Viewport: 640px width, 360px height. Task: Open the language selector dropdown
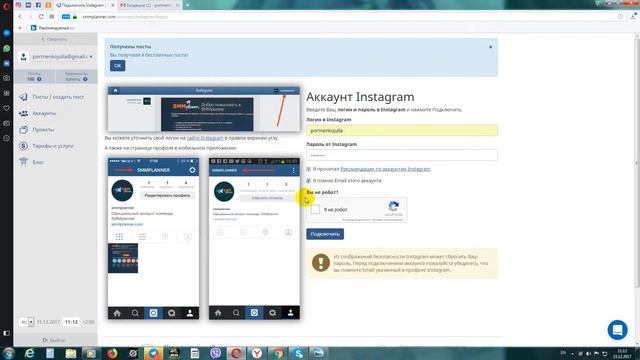tap(27, 322)
